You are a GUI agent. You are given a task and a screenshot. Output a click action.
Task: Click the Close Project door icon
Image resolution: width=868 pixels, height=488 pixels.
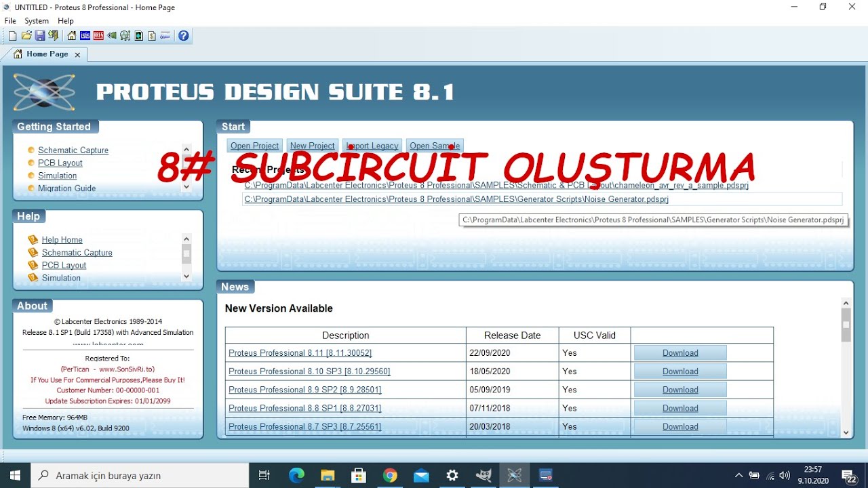[54, 36]
